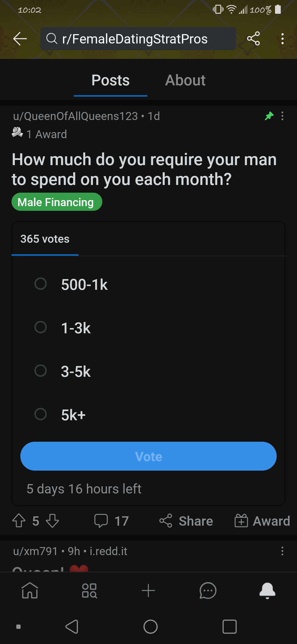Select the 500-1k poll option
The height and width of the screenshot is (644, 297).
[x=40, y=284]
